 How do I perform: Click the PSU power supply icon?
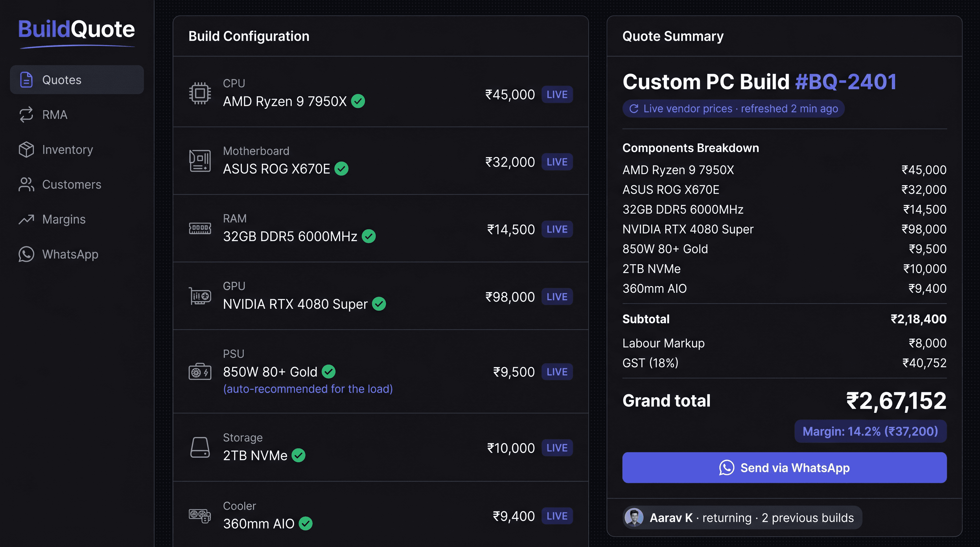pos(200,371)
